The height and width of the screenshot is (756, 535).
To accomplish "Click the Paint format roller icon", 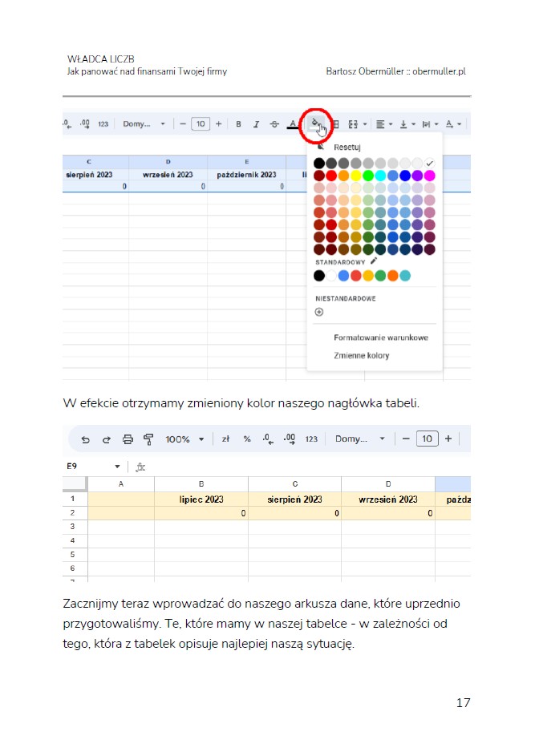I will [x=148, y=439].
